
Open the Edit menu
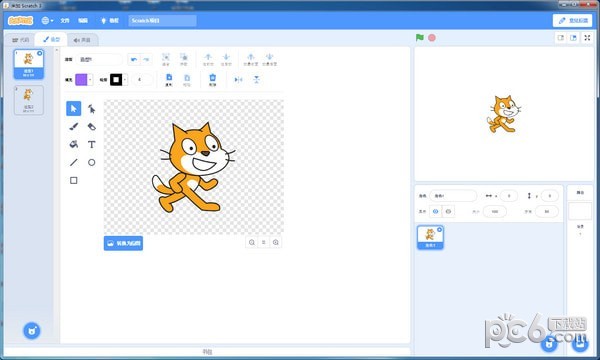(x=83, y=20)
